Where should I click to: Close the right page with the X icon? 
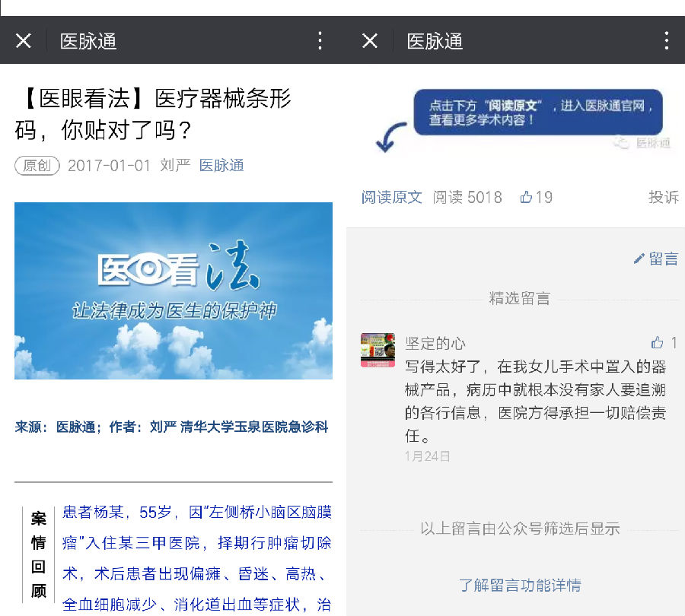click(x=370, y=41)
